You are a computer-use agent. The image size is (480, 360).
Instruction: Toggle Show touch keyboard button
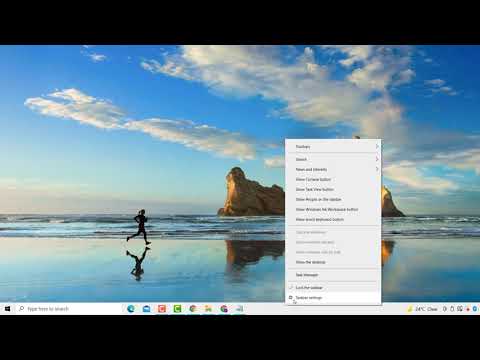pyautogui.click(x=333, y=220)
